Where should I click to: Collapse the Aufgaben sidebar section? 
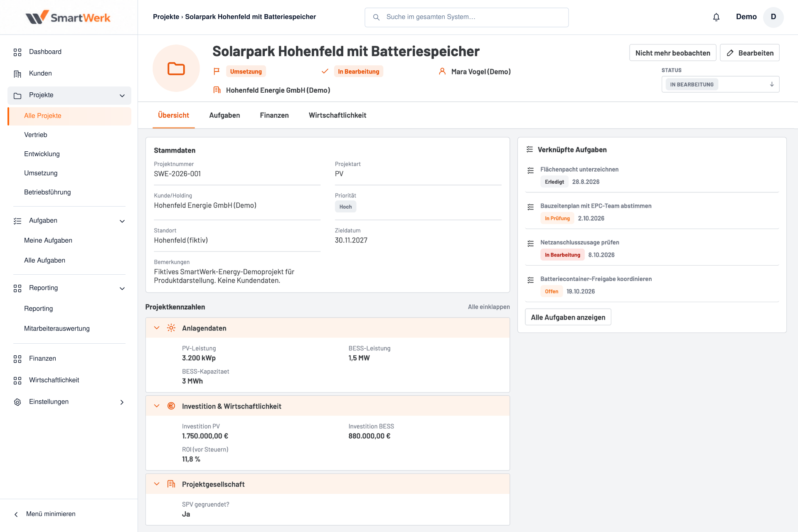pyautogui.click(x=122, y=221)
